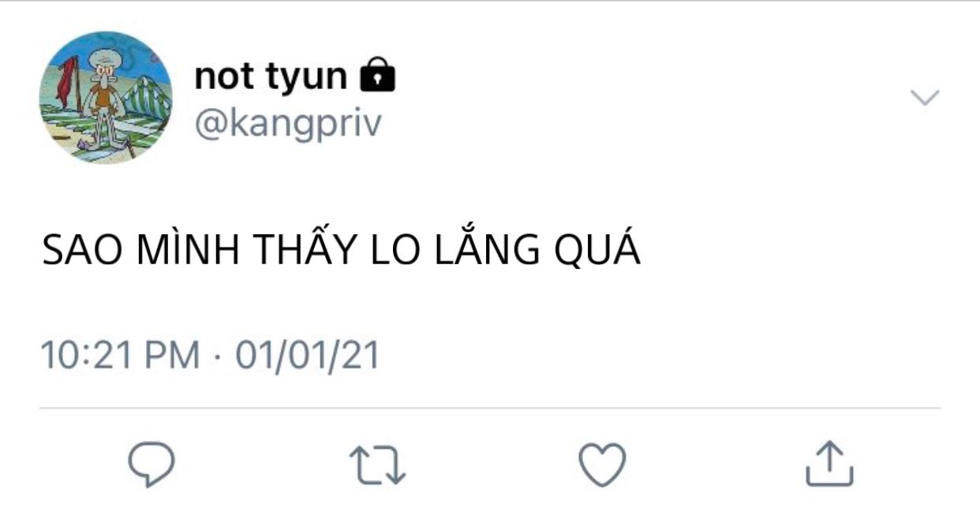Toggle the heart to favorite this tweet

coord(602,464)
